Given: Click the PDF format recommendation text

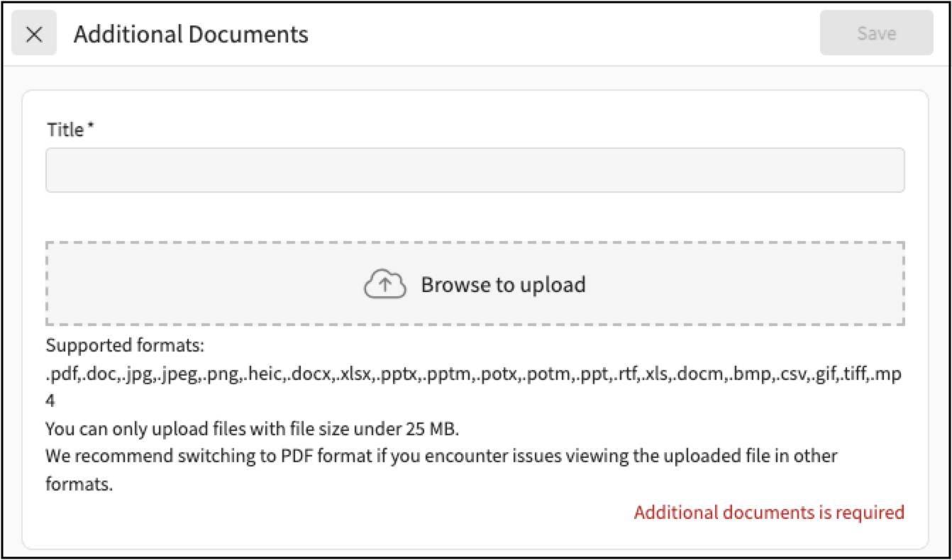Looking at the screenshot, I should [441, 455].
